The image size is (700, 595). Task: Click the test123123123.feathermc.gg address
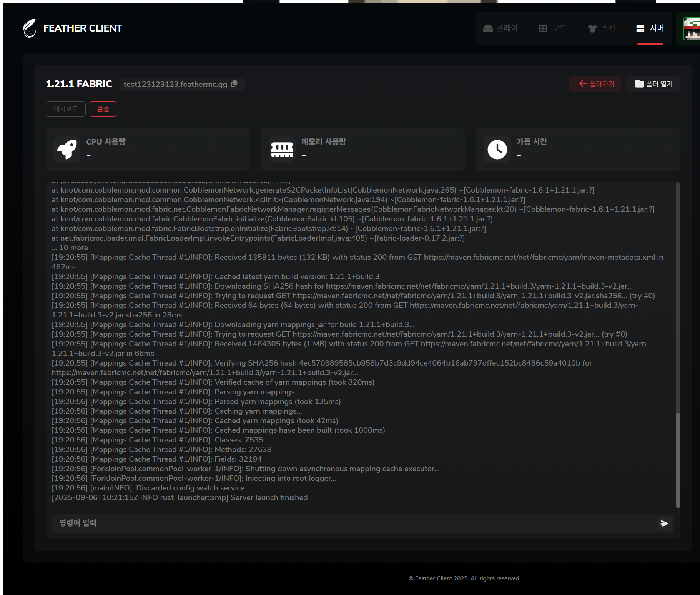175,84
